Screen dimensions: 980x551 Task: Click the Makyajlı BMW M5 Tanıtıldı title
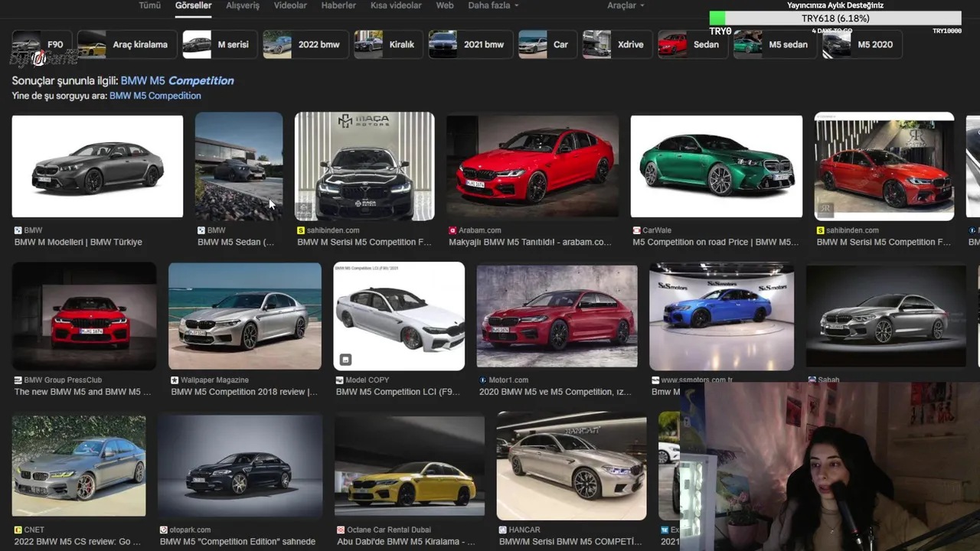pyautogui.click(x=530, y=242)
